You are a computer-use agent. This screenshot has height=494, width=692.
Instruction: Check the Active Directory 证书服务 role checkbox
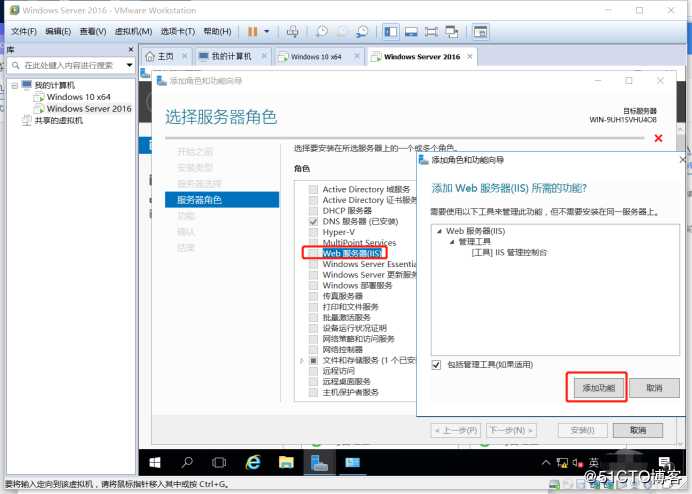click(313, 200)
